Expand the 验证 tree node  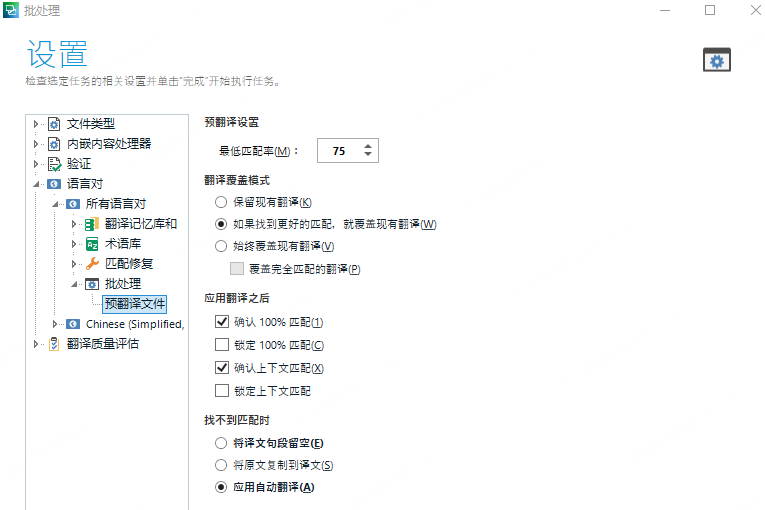pos(36,164)
